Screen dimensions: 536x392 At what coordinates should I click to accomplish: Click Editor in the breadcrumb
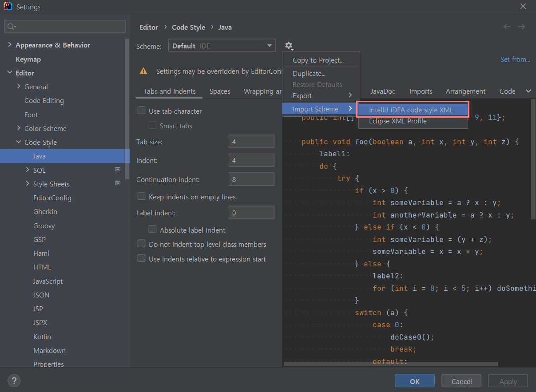point(149,27)
